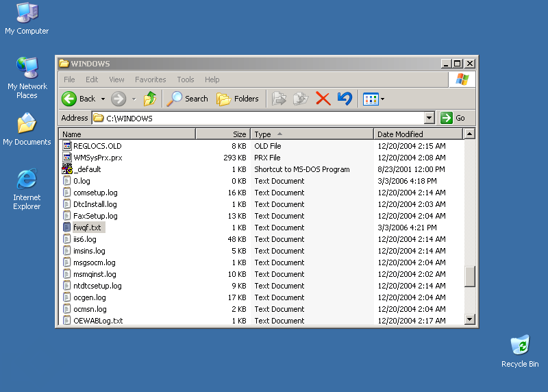Select the ocmsn.log file name
This screenshot has width=548, height=392.
click(90, 309)
